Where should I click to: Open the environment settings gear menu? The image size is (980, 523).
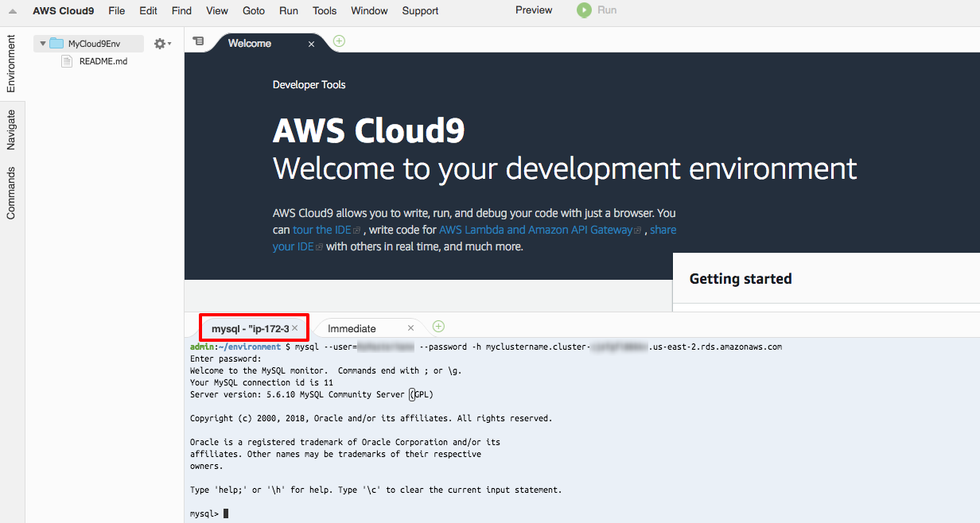tap(162, 44)
